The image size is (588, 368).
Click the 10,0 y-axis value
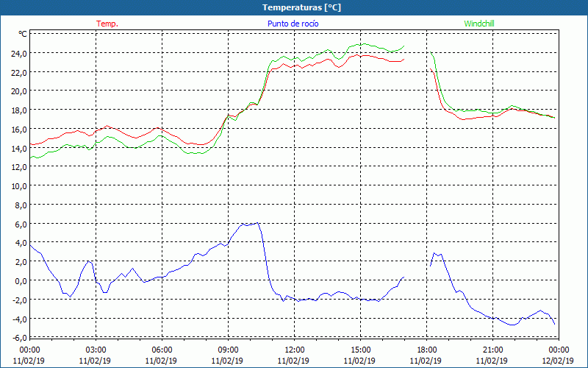tap(19, 186)
